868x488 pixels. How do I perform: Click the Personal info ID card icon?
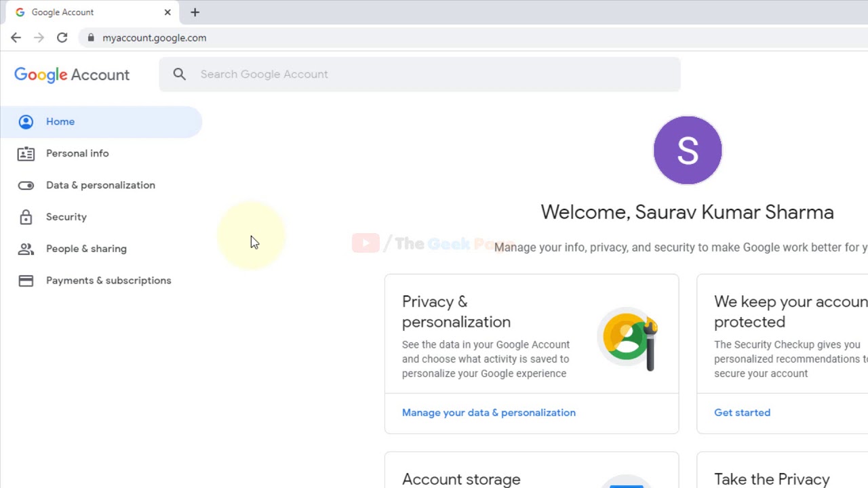[x=26, y=154]
